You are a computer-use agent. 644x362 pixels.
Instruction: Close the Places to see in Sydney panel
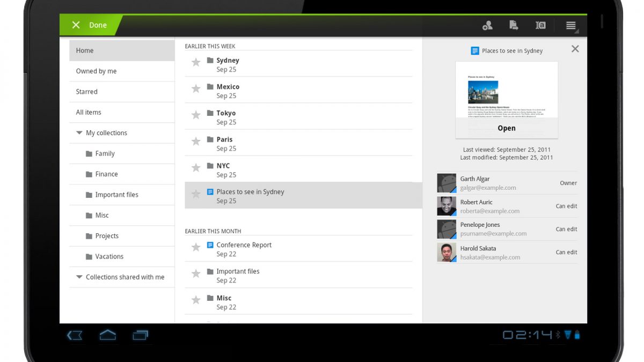pos(575,49)
